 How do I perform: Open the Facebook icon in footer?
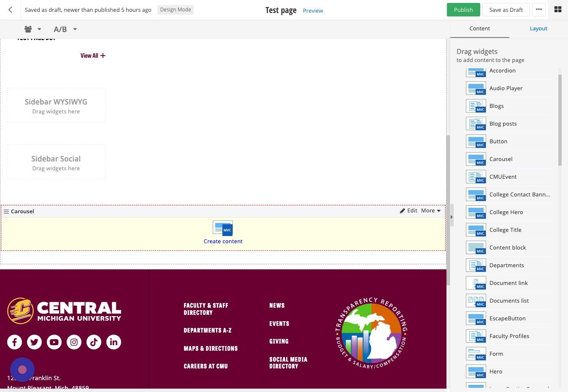tap(14, 342)
